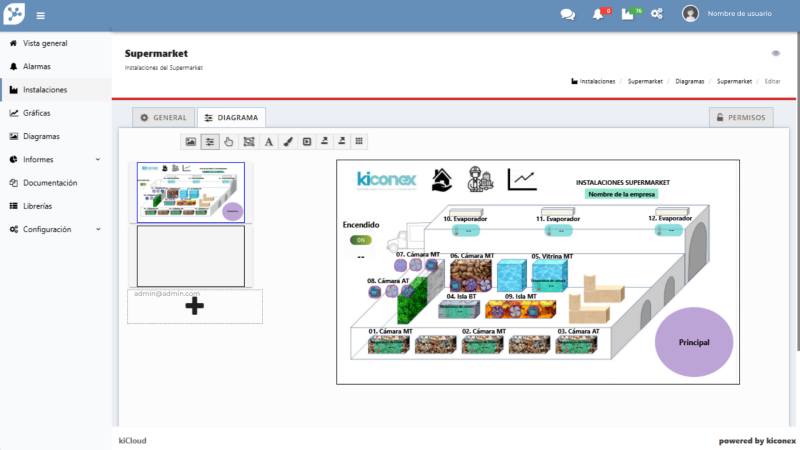
Task: Toggle the eye visibility icon near the title
Action: (776, 53)
